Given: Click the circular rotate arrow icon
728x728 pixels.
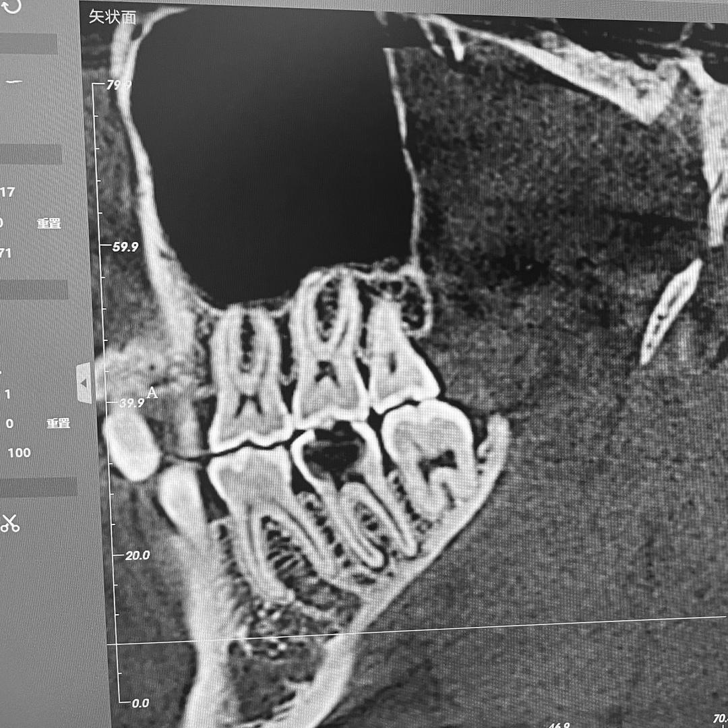Looking at the screenshot, I should point(11,6).
